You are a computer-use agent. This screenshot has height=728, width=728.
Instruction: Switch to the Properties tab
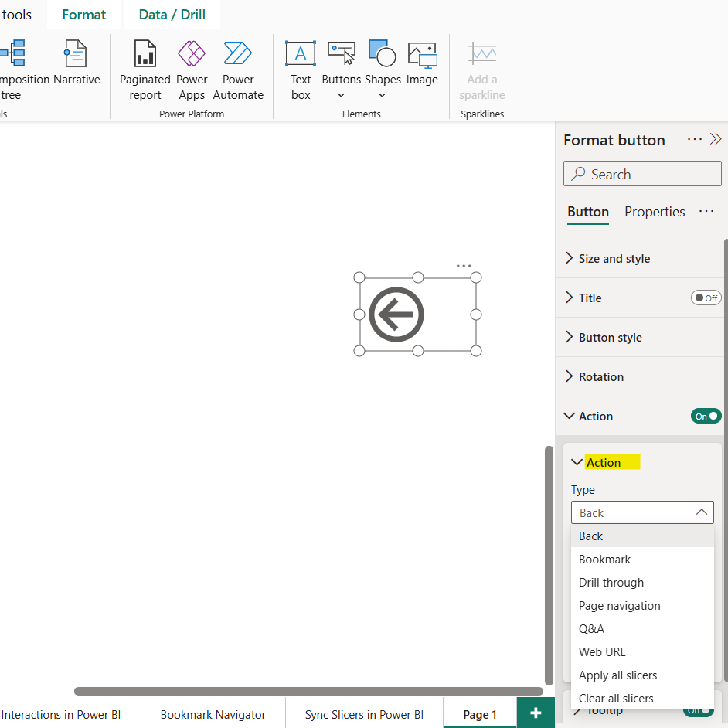pyautogui.click(x=655, y=212)
